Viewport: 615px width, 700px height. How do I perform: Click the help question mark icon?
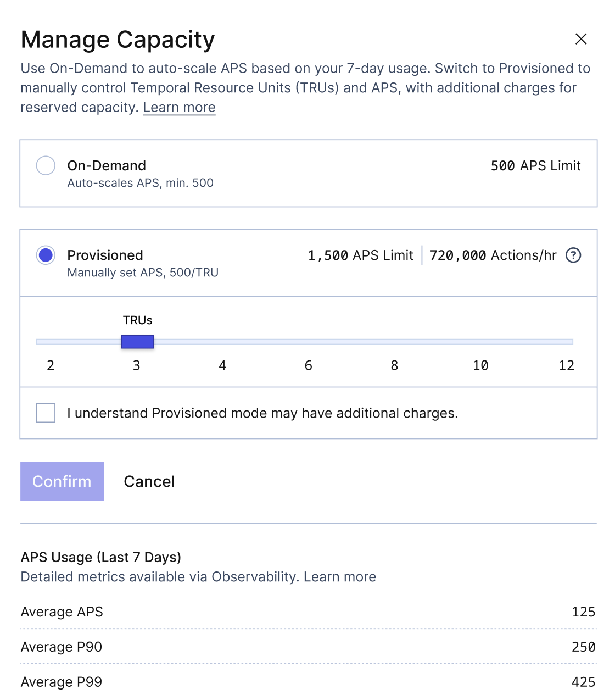click(573, 255)
